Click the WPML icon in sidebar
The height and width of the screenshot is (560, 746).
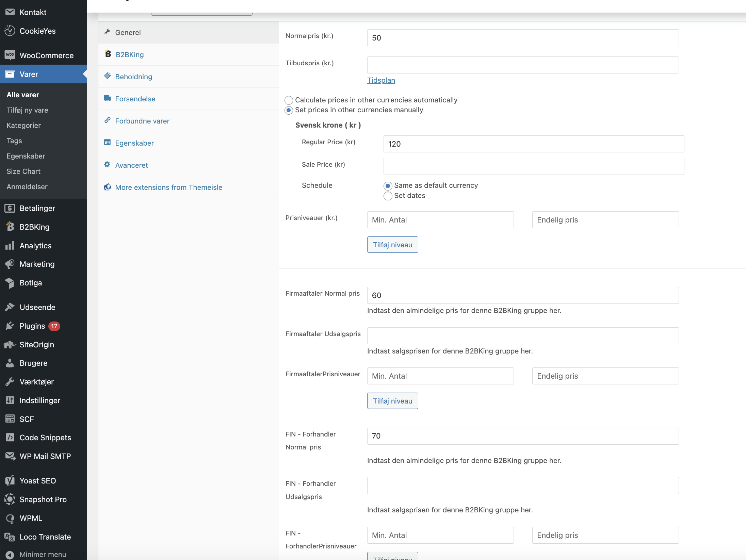10,518
